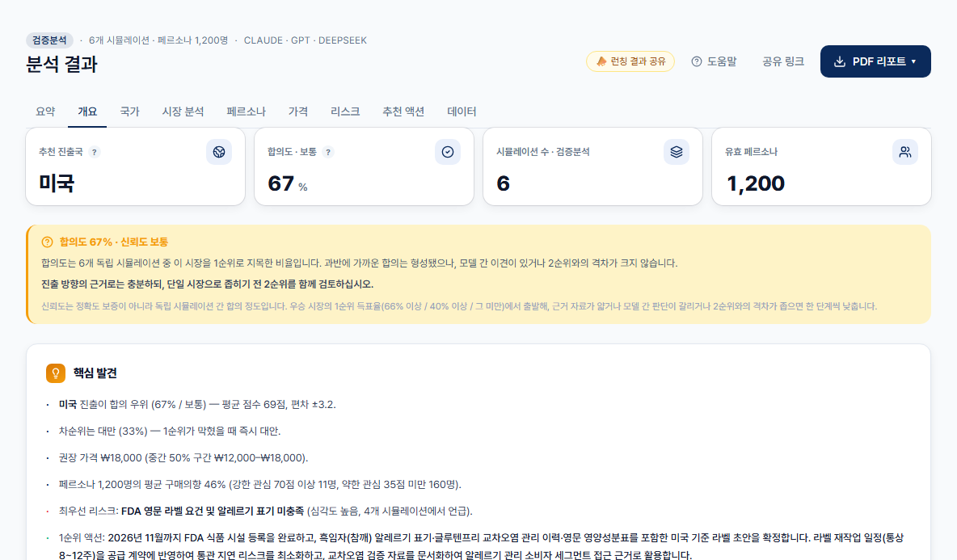Click the CLAUDE · GPT · DEEPSEEK model text

click(x=306, y=40)
